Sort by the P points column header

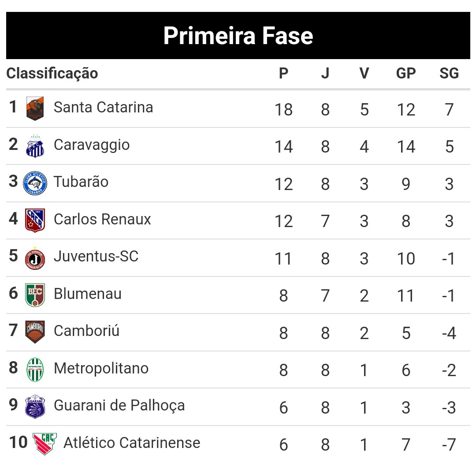click(283, 73)
